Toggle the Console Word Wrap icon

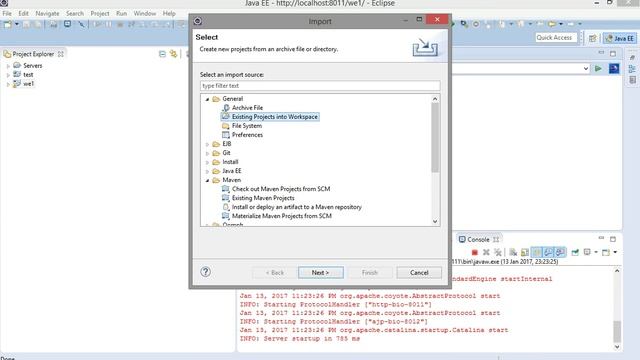(537, 252)
